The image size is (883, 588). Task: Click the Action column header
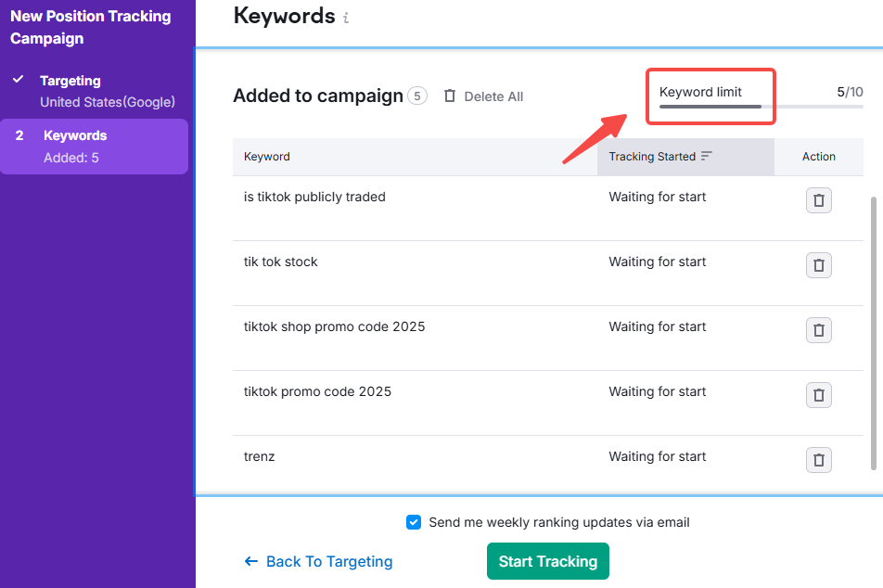tap(818, 157)
